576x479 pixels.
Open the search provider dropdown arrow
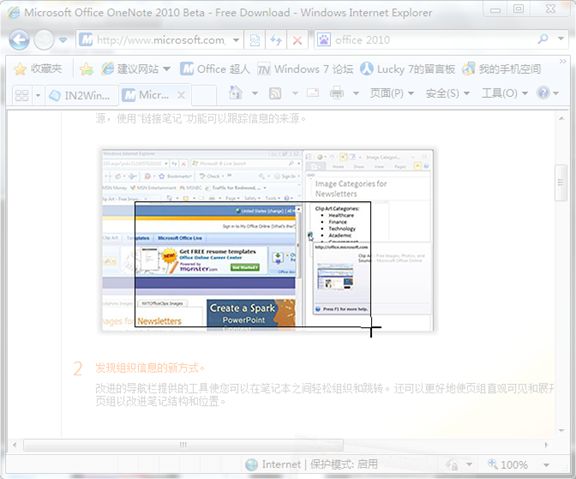561,39
